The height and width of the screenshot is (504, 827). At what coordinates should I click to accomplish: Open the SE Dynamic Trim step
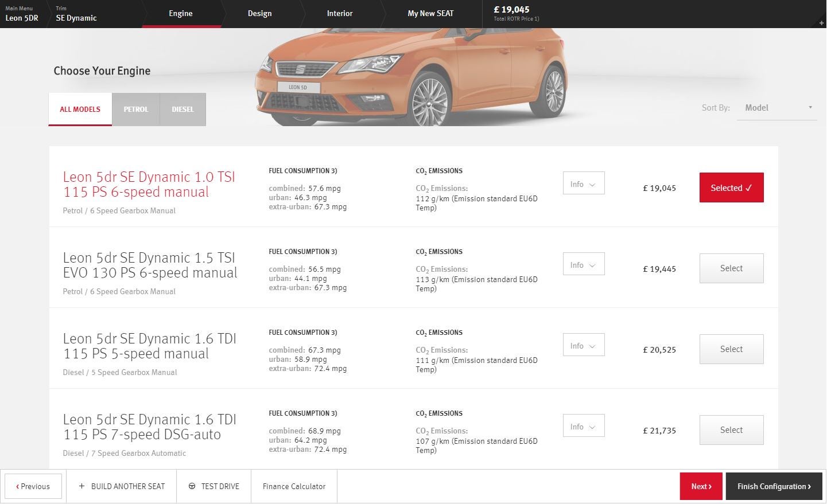[76, 14]
